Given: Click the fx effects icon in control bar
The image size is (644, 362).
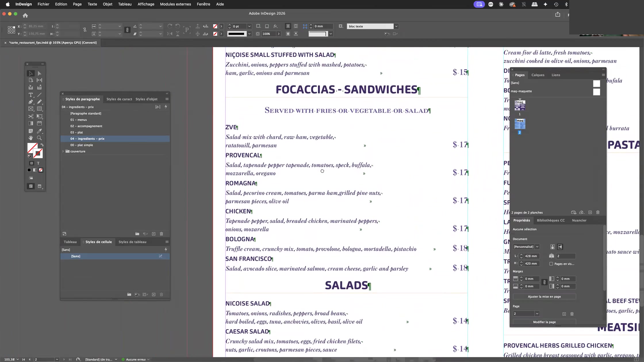Looking at the screenshot, I should pos(275,26).
